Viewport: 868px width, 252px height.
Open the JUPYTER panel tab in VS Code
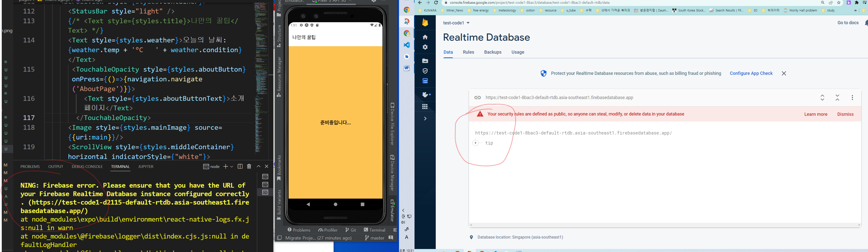[x=146, y=166]
